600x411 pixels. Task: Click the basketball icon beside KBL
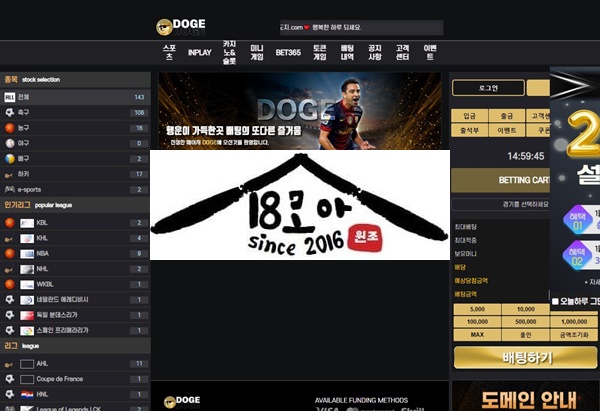pos(10,223)
